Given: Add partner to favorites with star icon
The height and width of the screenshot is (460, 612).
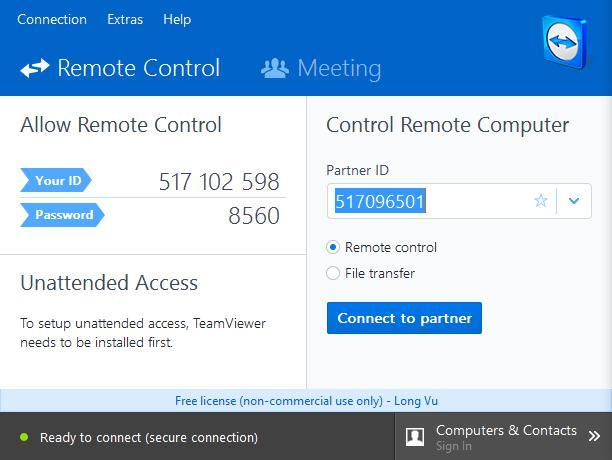Looking at the screenshot, I should click(x=541, y=201).
